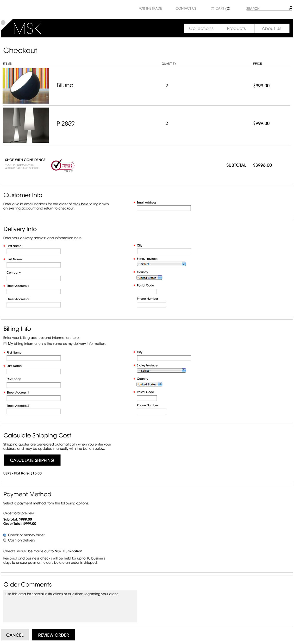The width and height of the screenshot is (294, 644).
Task: Open Billing Country dropdown
Action: [149, 384]
